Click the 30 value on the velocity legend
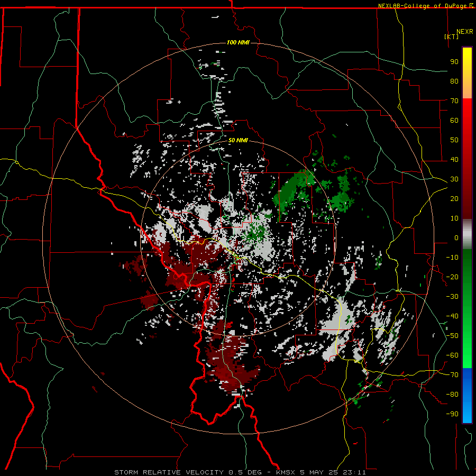This screenshot has width=476, height=476. tap(454, 179)
